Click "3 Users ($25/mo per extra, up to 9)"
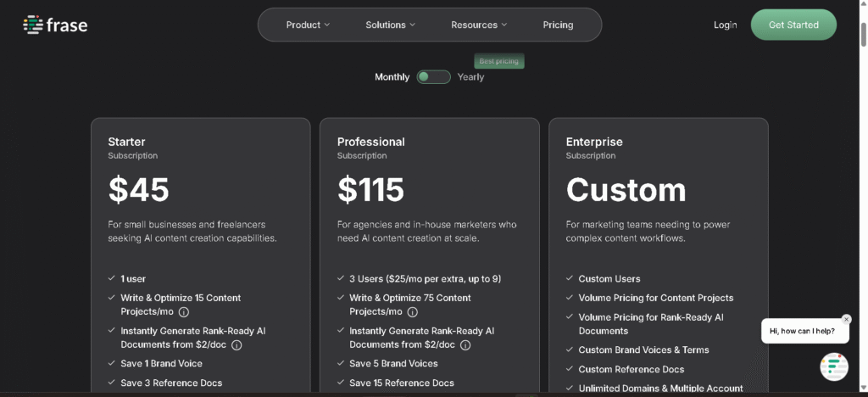 (x=426, y=278)
